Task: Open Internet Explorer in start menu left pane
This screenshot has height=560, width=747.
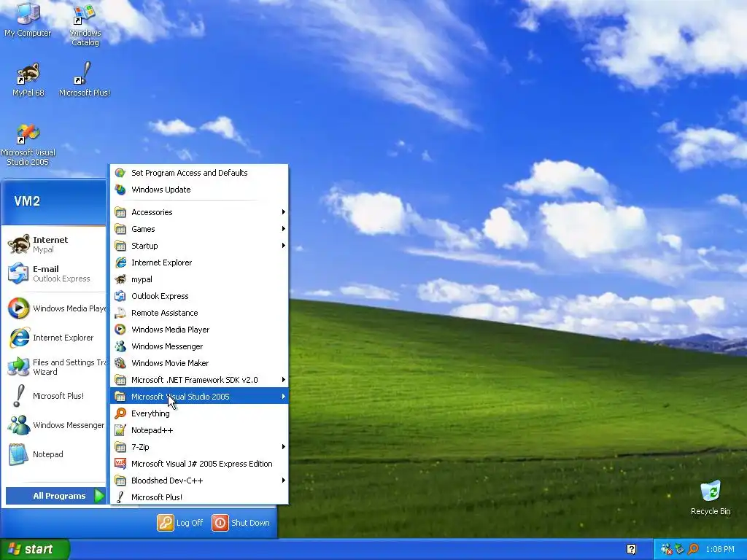Action: click(53, 338)
